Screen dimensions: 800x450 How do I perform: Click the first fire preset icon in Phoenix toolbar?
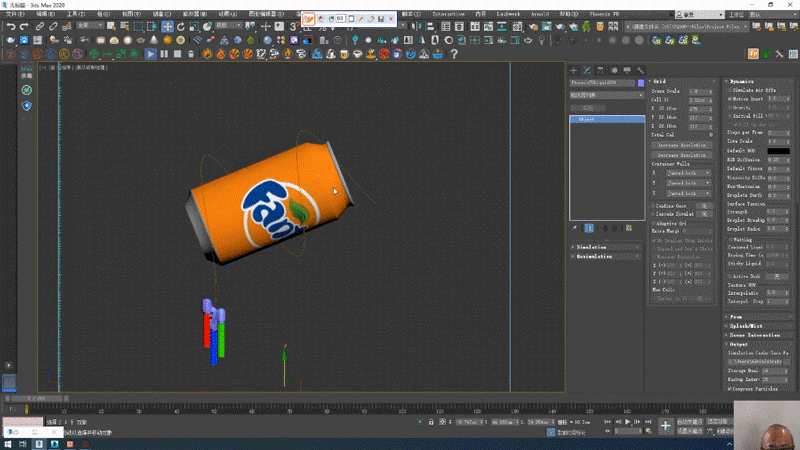pos(207,54)
